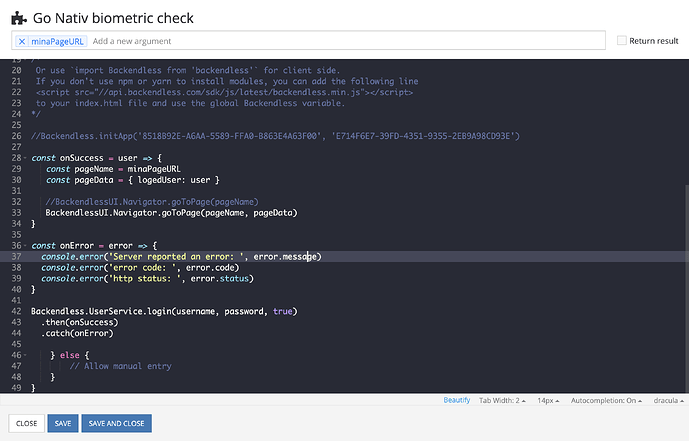Click the script src comment on line 22

(224, 92)
